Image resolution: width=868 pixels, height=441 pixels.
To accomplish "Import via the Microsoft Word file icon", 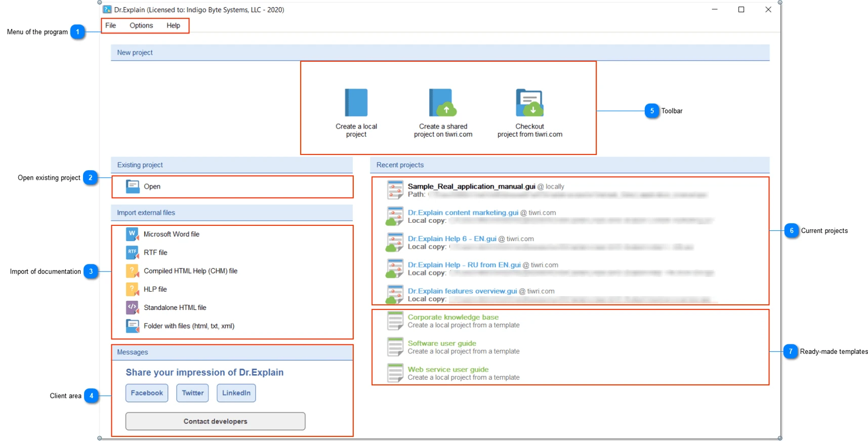I will [133, 234].
